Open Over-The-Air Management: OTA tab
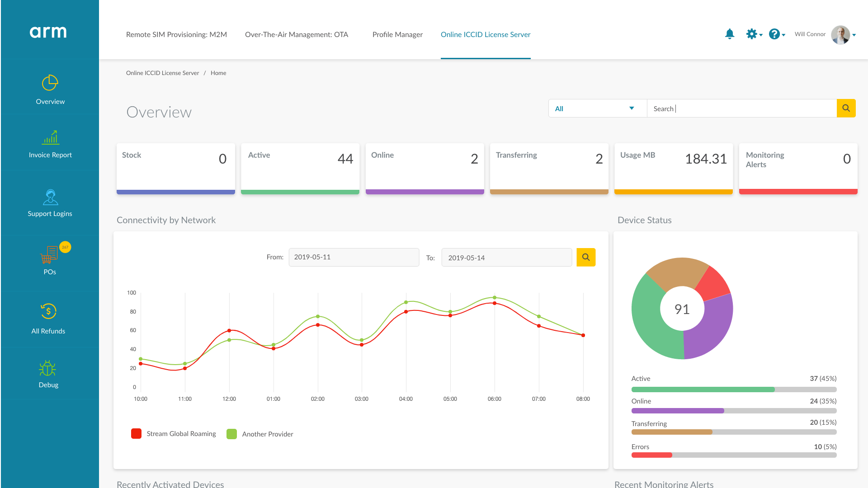868x488 pixels. click(297, 34)
